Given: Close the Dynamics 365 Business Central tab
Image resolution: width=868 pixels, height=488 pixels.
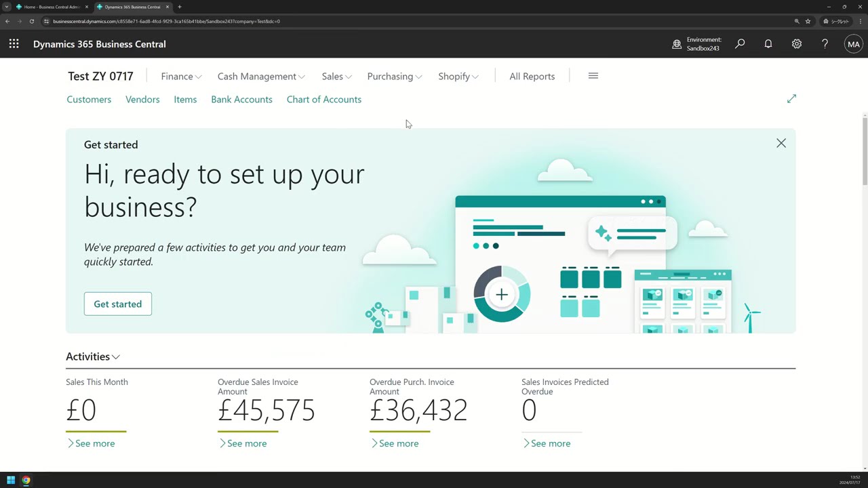Looking at the screenshot, I should [x=167, y=7].
